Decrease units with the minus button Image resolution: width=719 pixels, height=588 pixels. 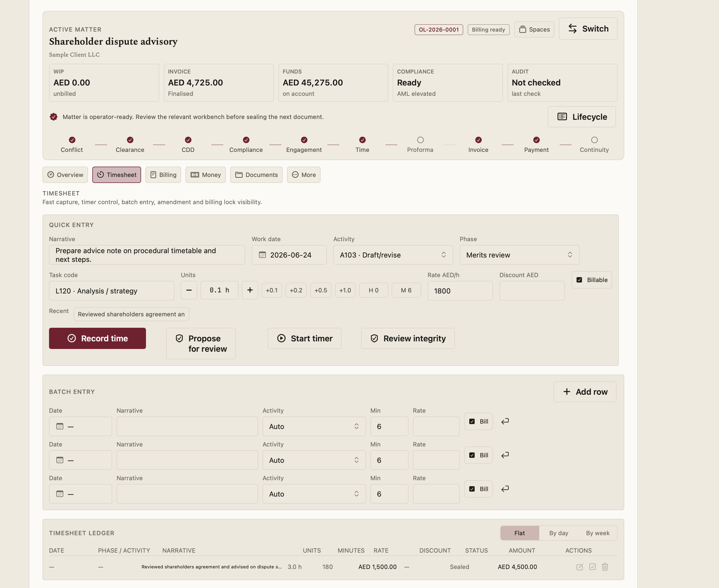click(189, 290)
